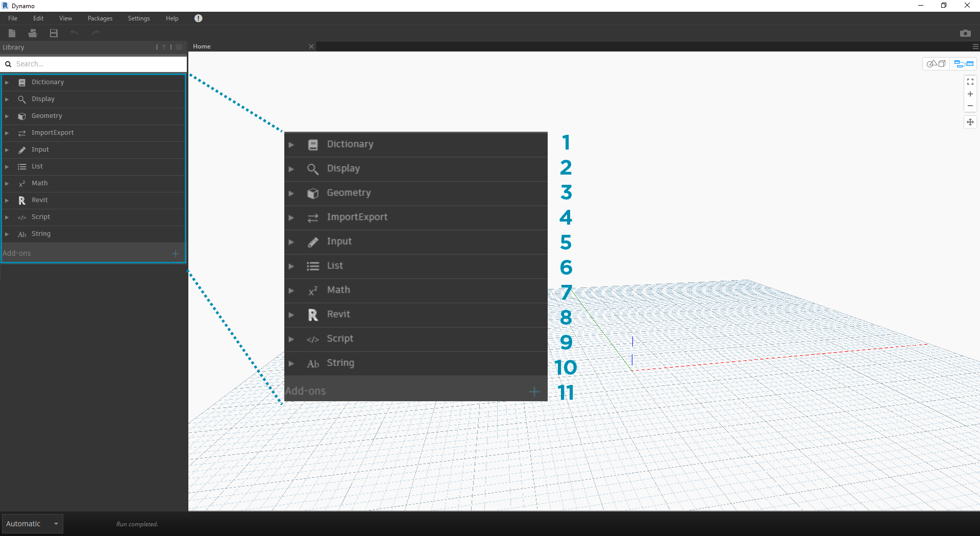Open a file using the open folder icon
This screenshot has width=980, height=536.
[x=33, y=33]
